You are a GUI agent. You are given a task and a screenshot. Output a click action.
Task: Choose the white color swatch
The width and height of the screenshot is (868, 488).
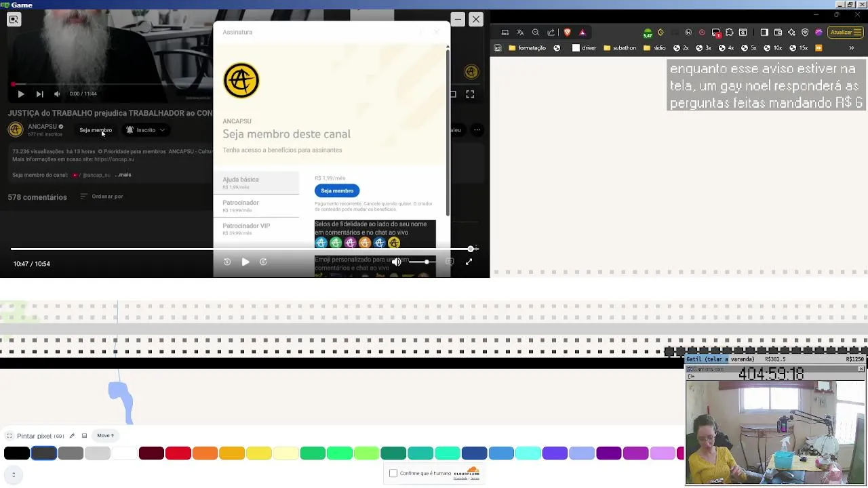(x=125, y=453)
